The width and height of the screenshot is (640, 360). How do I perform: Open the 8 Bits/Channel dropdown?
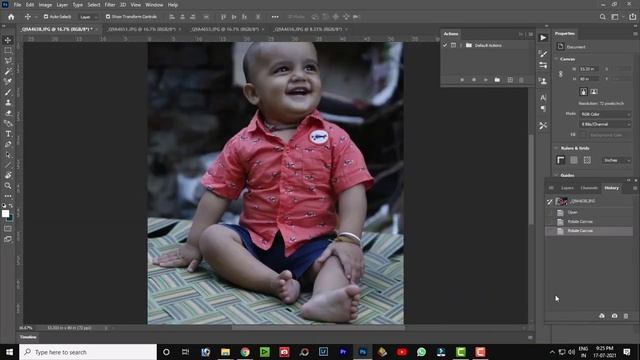[605, 124]
